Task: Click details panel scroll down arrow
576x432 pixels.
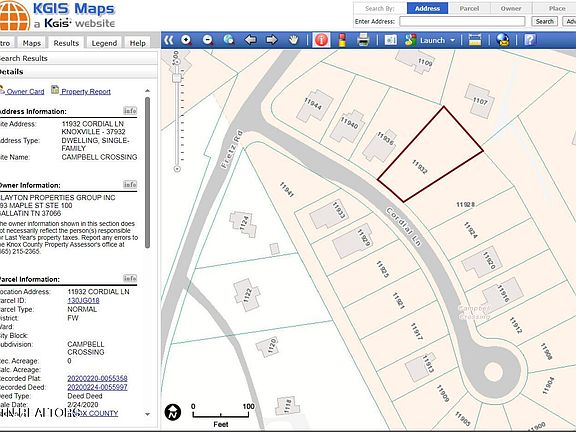Action: [x=147, y=414]
